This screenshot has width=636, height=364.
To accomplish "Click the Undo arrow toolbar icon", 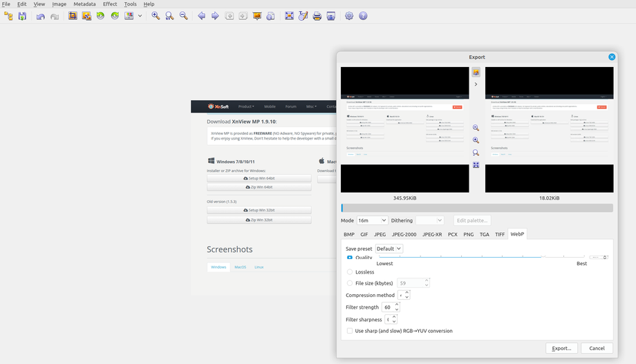I will click(41, 16).
